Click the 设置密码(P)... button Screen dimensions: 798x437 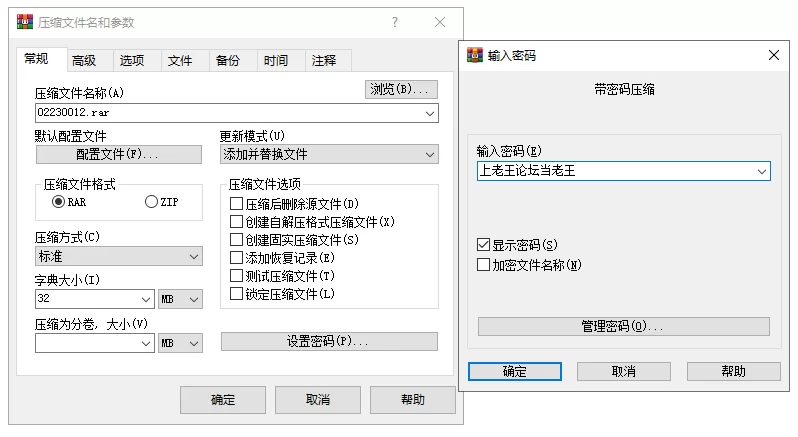point(329,341)
